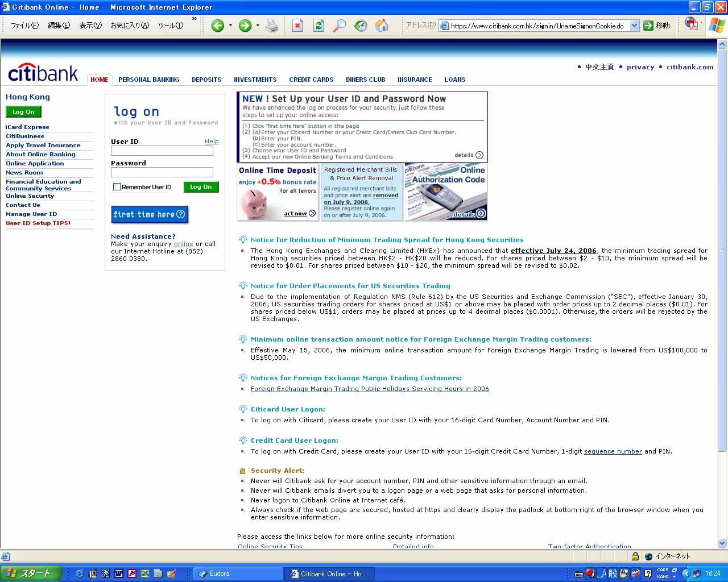
Task: Click Log On button beside Remember User ID
Action: [x=201, y=187]
